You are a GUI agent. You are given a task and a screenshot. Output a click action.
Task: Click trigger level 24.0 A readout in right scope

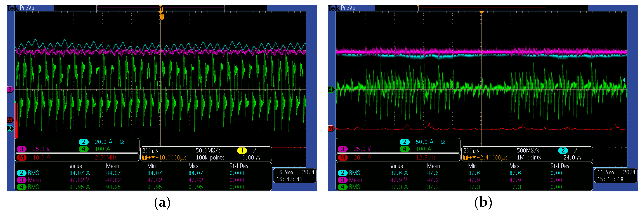tap(572, 157)
